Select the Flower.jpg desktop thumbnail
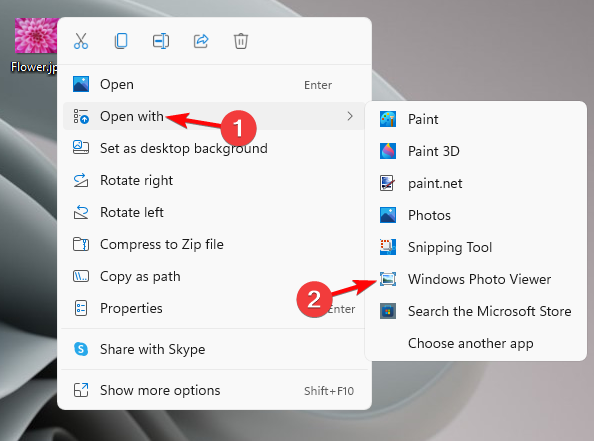 coord(36,36)
